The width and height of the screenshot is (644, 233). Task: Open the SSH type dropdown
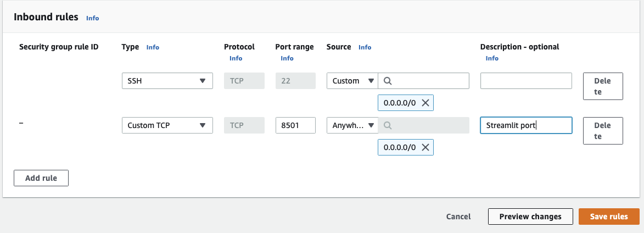(167, 81)
